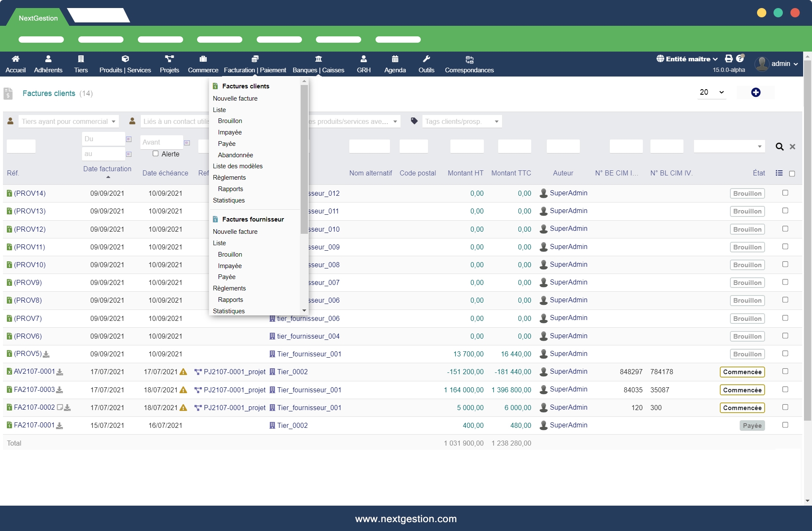Open invoice link FA2107-0003
This screenshot has width=812, height=531.
point(34,389)
